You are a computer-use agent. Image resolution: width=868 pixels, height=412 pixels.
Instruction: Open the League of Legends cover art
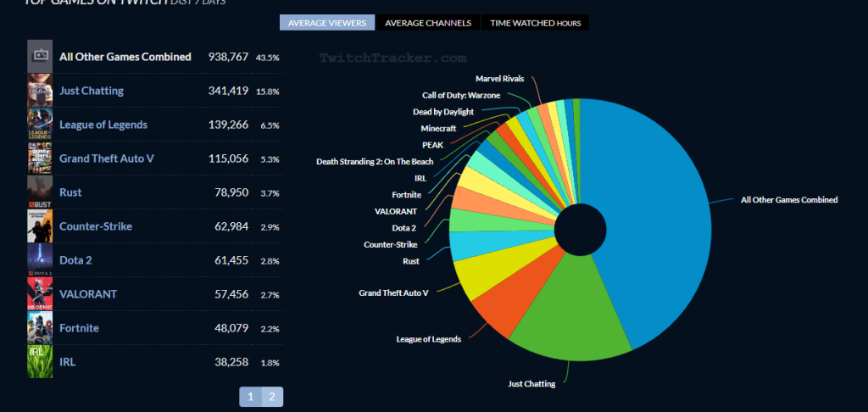pyautogui.click(x=40, y=124)
